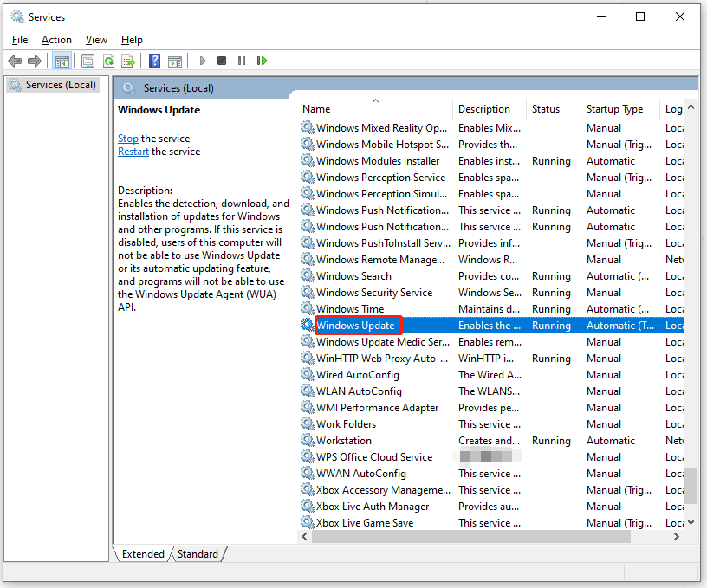Sort by the Name column header
Image resolution: width=707 pixels, height=588 pixels.
pyautogui.click(x=376, y=109)
